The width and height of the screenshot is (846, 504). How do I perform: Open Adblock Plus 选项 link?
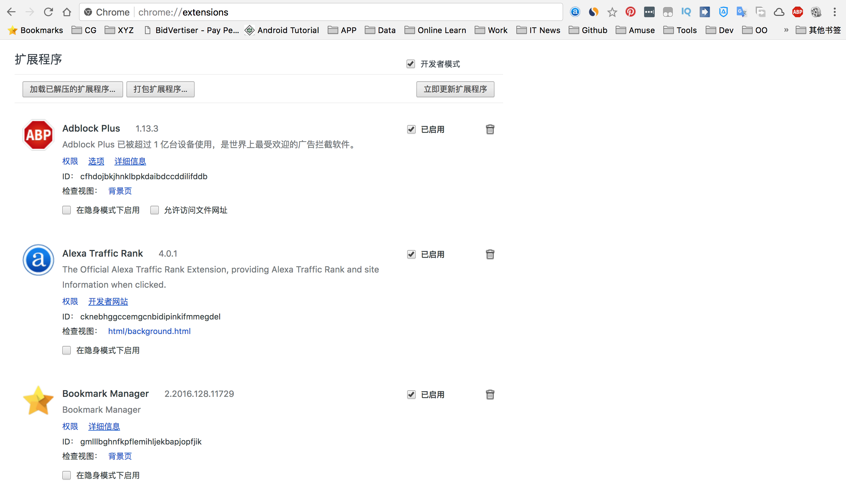tap(96, 161)
